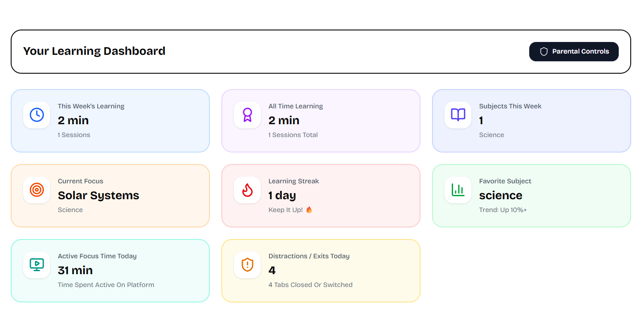Select the Distractions / Exits Today card

click(x=321, y=270)
